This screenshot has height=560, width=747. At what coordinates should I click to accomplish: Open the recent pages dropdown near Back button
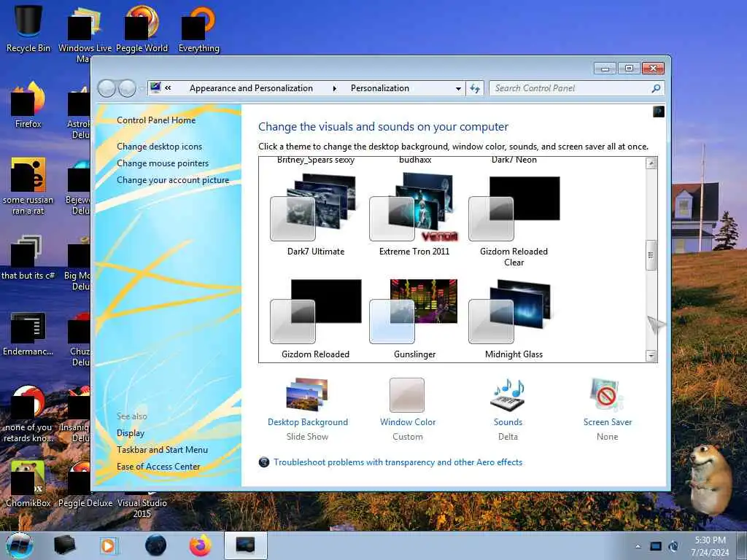(x=141, y=88)
